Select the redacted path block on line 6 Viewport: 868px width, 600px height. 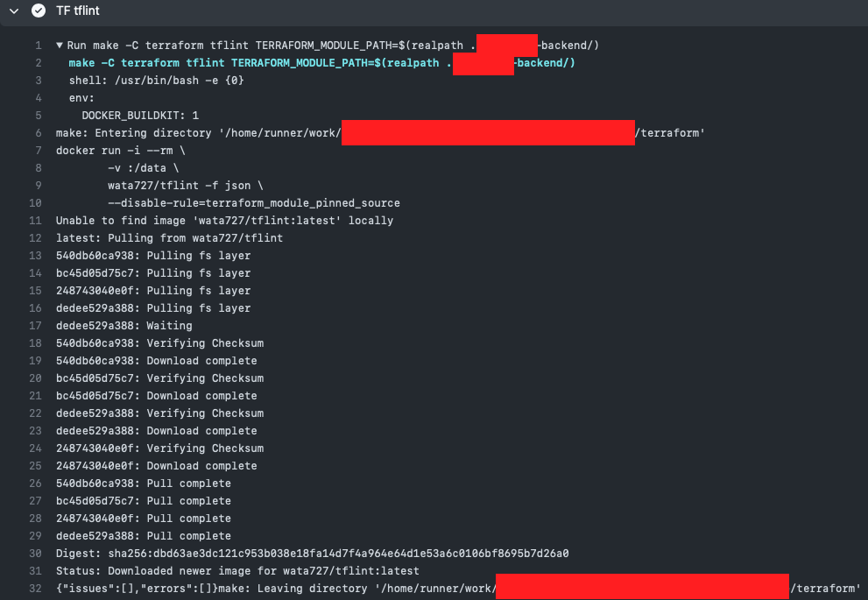pyautogui.click(x=489, y=132)
